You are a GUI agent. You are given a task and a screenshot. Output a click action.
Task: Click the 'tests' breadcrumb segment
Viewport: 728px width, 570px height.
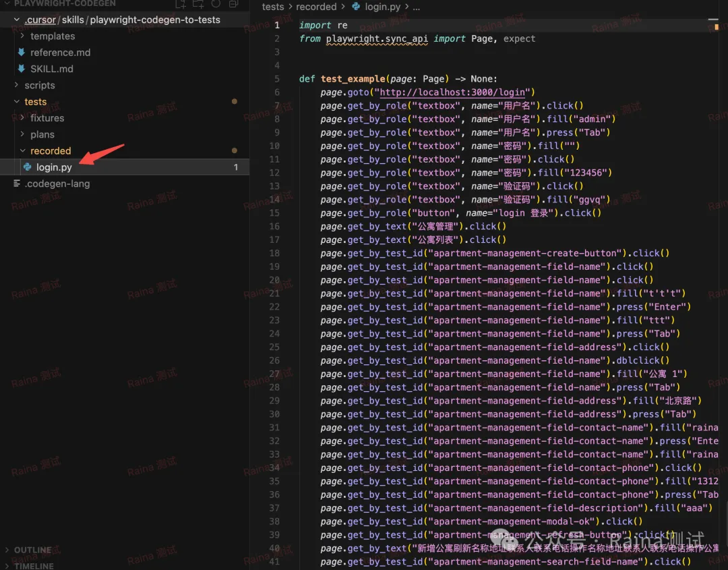pyautogui.click(x=272, y=7)
